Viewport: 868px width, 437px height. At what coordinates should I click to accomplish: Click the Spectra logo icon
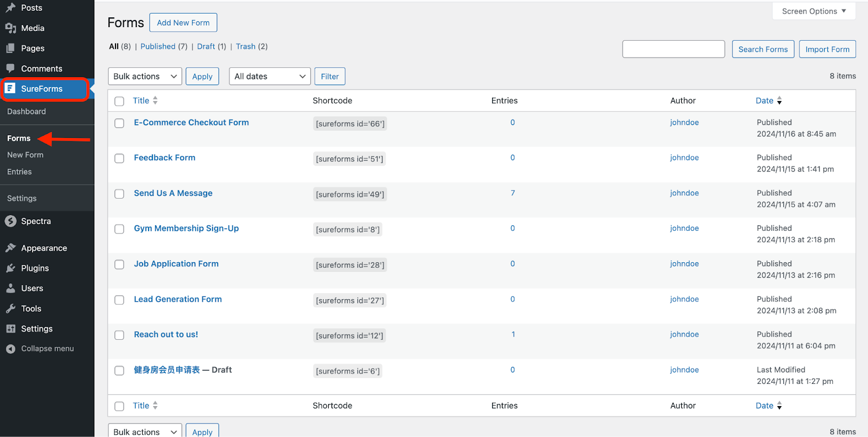click(10, 221)
